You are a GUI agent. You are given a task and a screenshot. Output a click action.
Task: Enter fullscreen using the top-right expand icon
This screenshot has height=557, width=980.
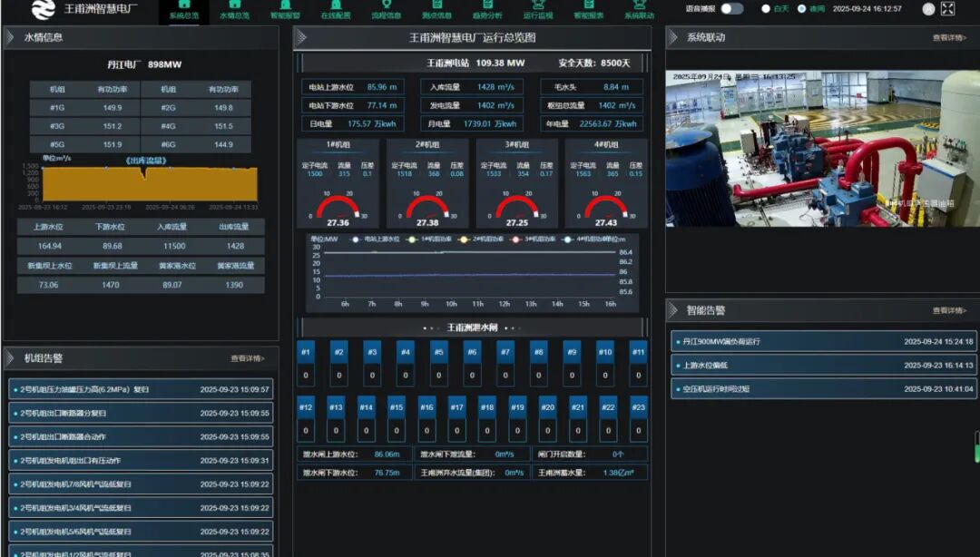tap(947, 9)
